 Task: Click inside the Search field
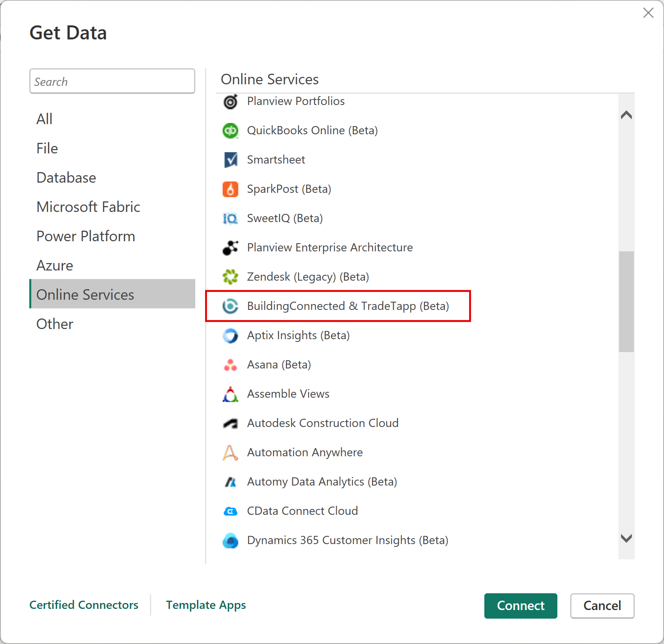click(112, 81)
